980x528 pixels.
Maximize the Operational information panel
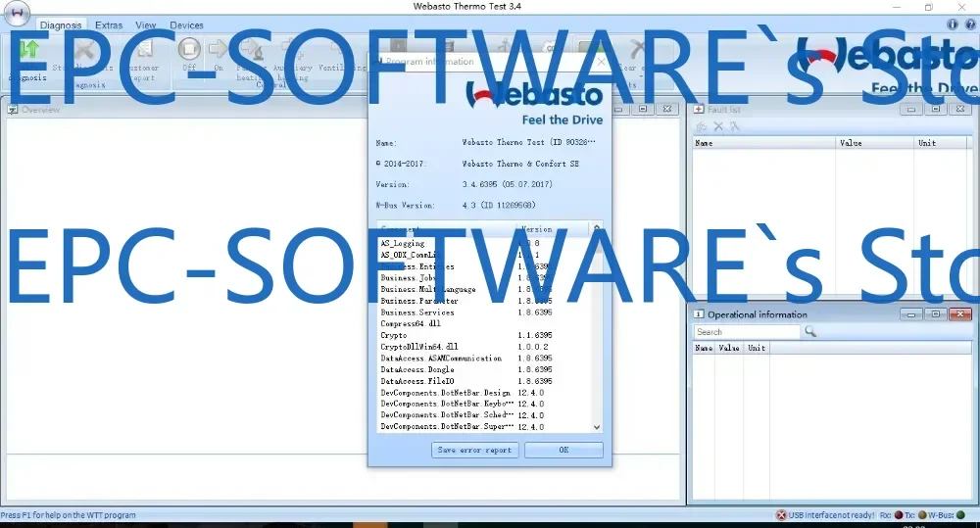(936, 314)
